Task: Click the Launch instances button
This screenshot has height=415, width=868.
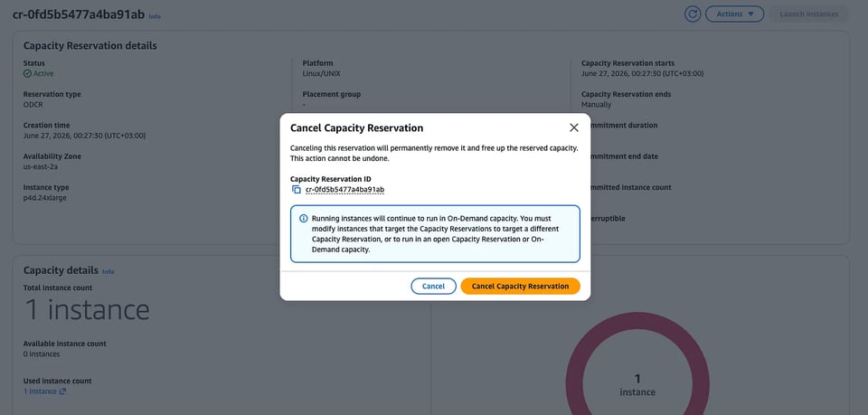Action: coord(808,14)
